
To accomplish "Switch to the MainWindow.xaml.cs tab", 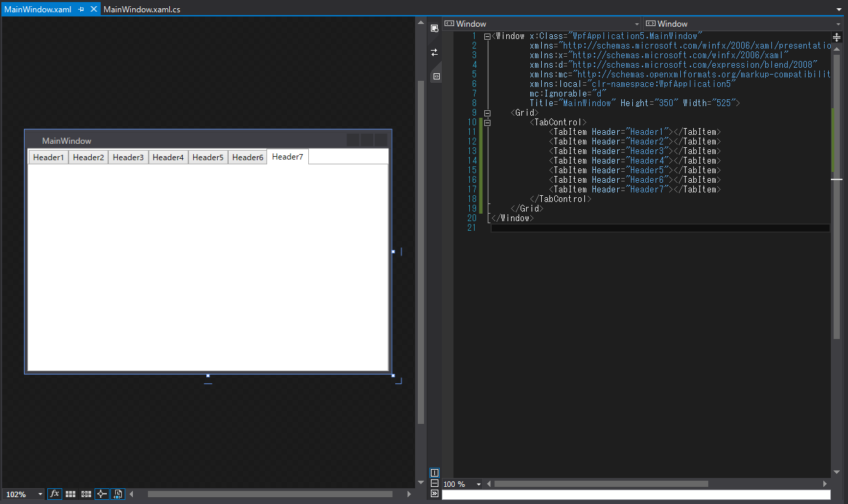I will (141, 9).
